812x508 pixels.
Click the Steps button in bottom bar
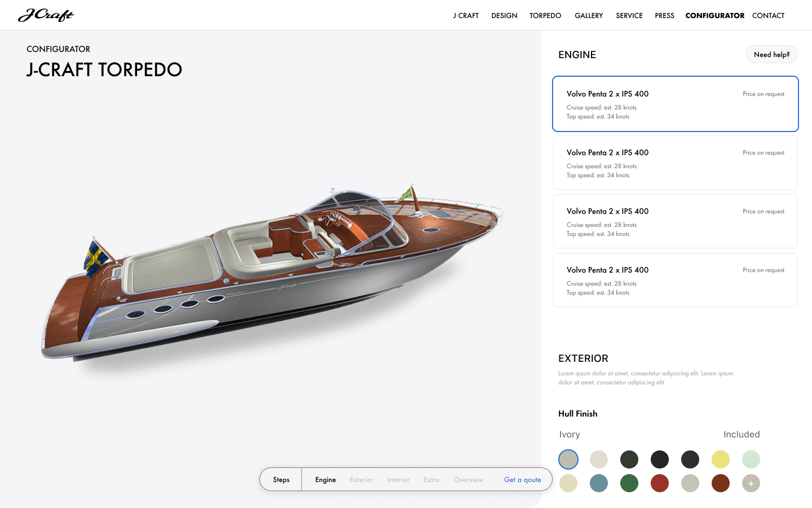(x=281, y=480)
